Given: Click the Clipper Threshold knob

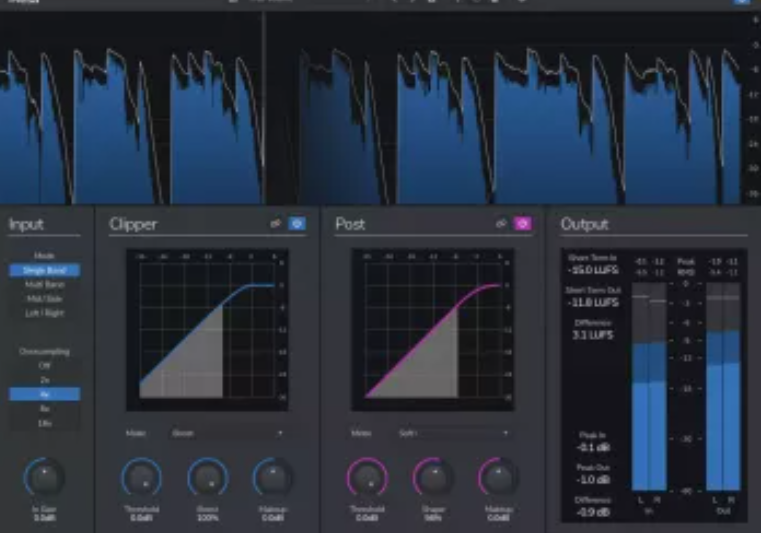Looking at the screenshot, I should coord(142,477).
